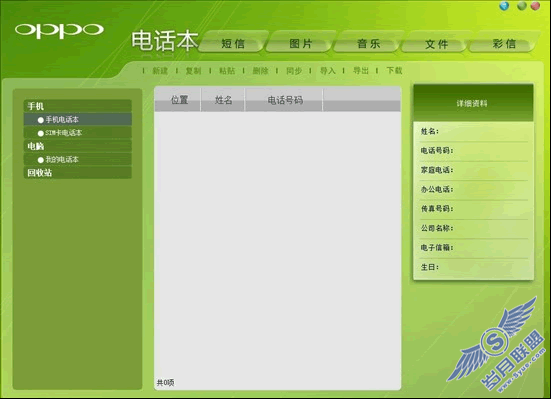
Task: Click the 姓名: detail field
Action: (x=474, y=132)
